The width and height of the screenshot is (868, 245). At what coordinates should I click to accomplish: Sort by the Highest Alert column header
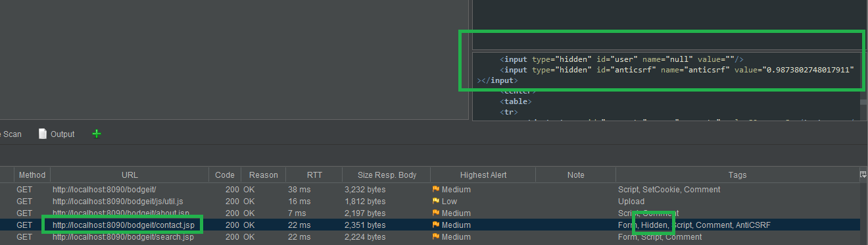tap(483, 175)
